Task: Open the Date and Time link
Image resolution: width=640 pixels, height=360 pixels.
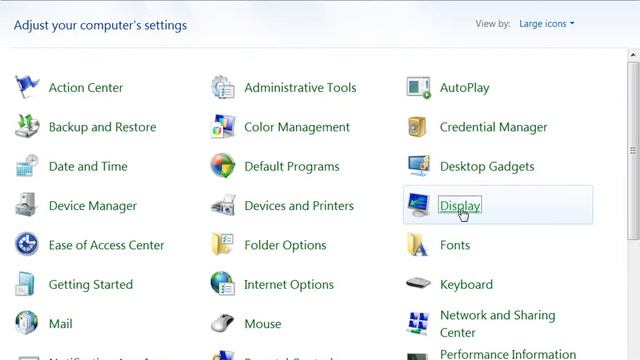Action: tap(88, 166)
